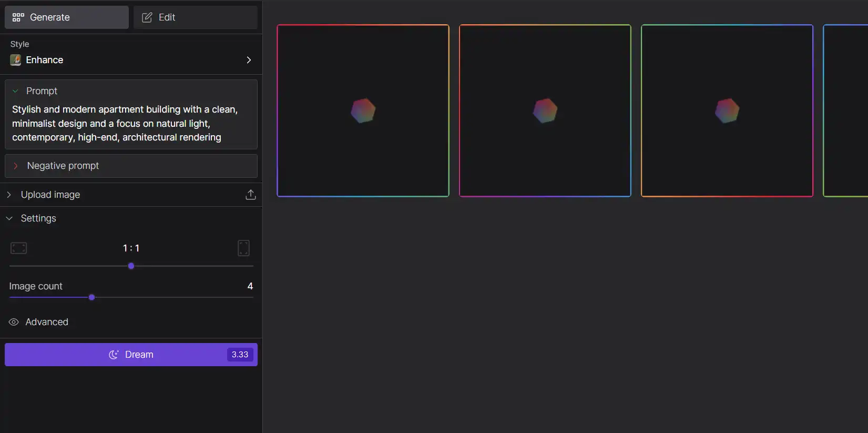The height and width of the screenshot is (433, 868).
Task: Switch to the Generate tab
Action: pos(67,17)
